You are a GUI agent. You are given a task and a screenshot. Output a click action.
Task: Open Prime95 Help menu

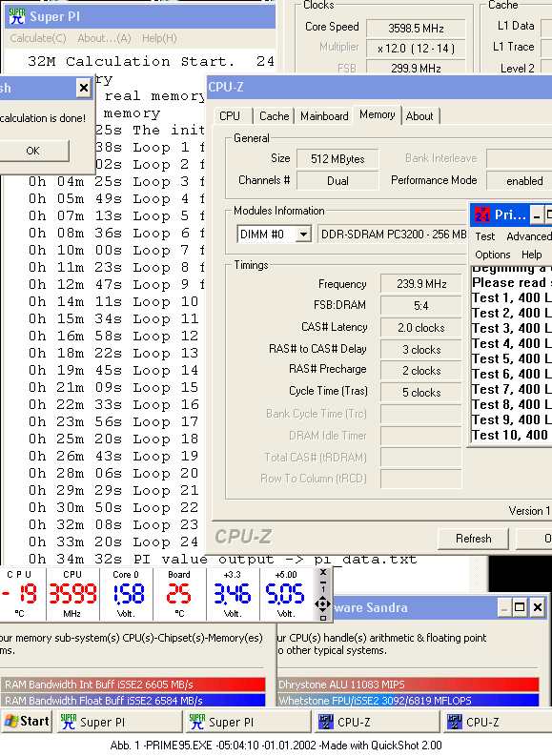tap(531, 255)
